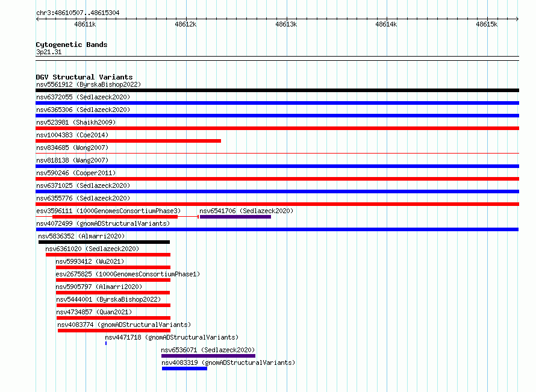This screenshot has width=536, height=392.
Task: Click the left arrowhead of the ruler
Action: point(37,19)
